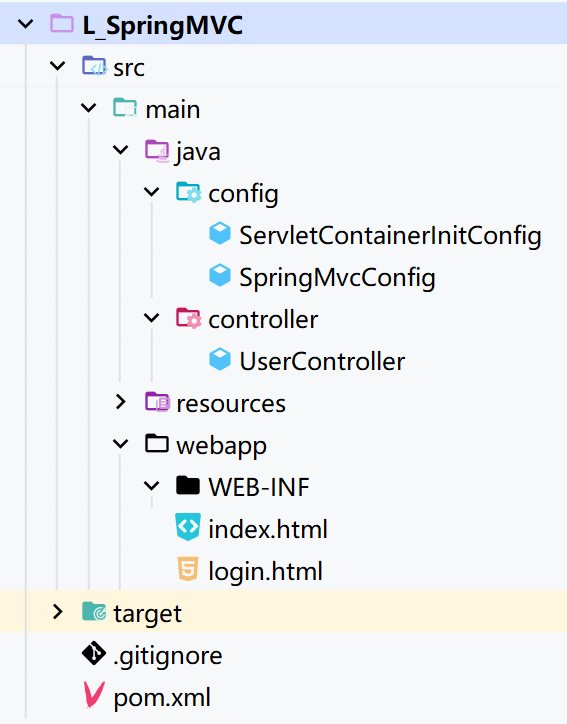Click the black WEB-INF folder icon
This screenshot has width=567, height=724.
pos(188,485)
